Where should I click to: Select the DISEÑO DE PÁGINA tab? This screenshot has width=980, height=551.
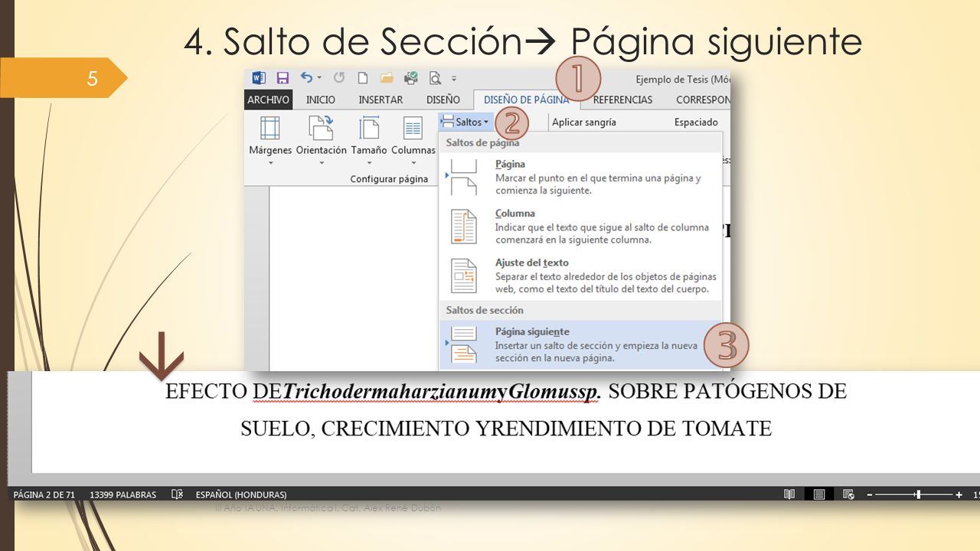click(526, 100)
